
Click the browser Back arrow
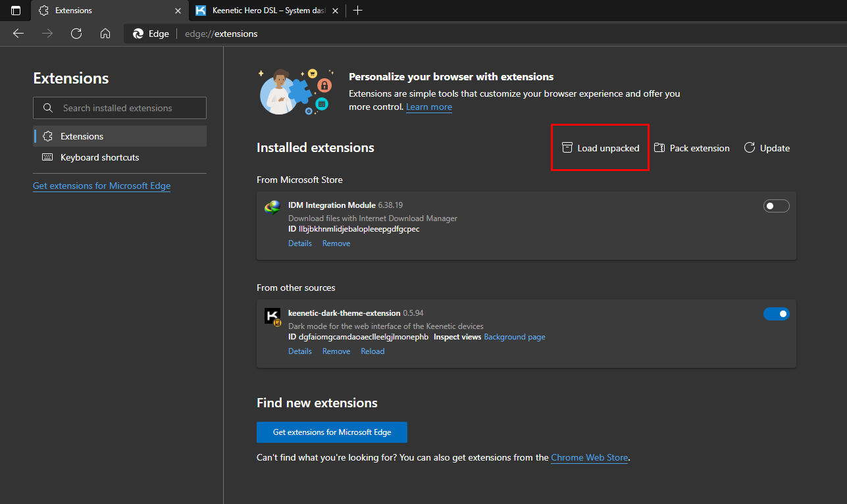click(x=18, y=34)
